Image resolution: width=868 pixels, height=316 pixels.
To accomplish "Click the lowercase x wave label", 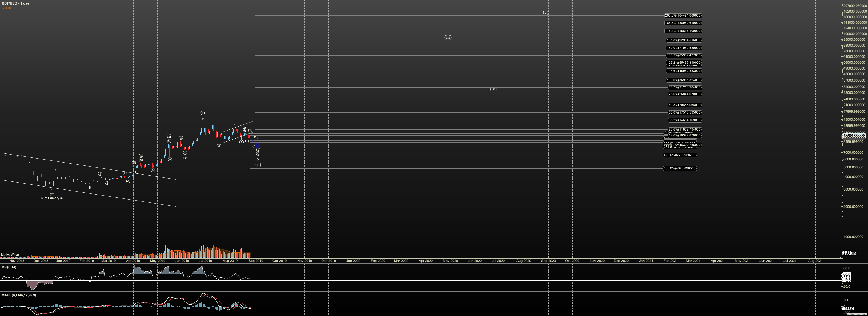I will point(235,124).
